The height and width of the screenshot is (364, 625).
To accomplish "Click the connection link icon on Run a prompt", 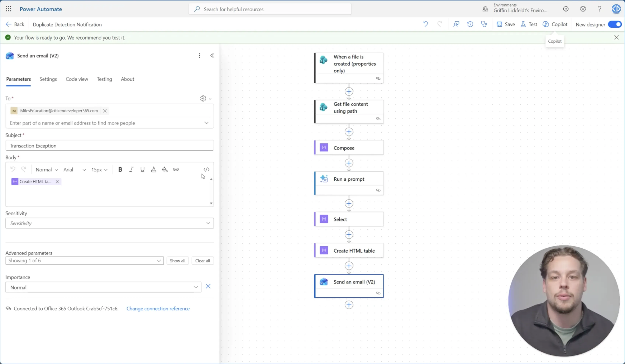I will coord(378,190).
